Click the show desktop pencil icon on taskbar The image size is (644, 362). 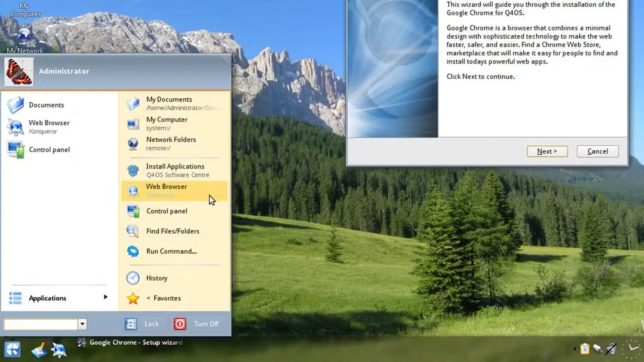[39, 350]
